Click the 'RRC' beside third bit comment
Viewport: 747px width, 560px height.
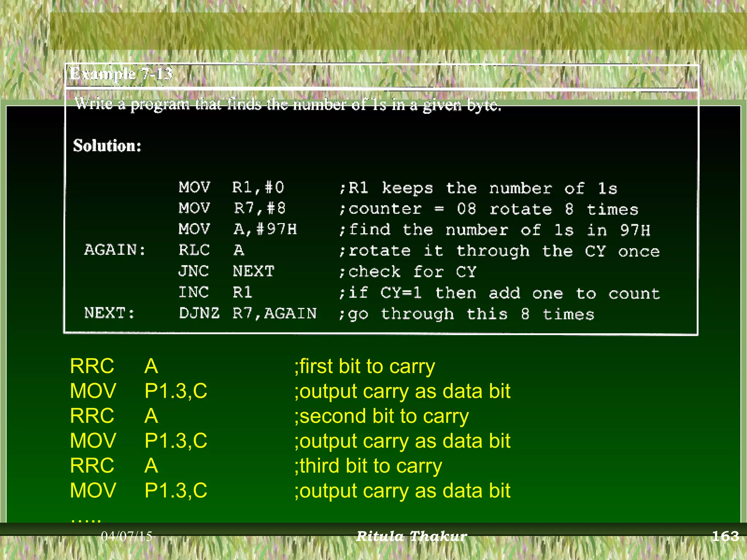[92, 466]
